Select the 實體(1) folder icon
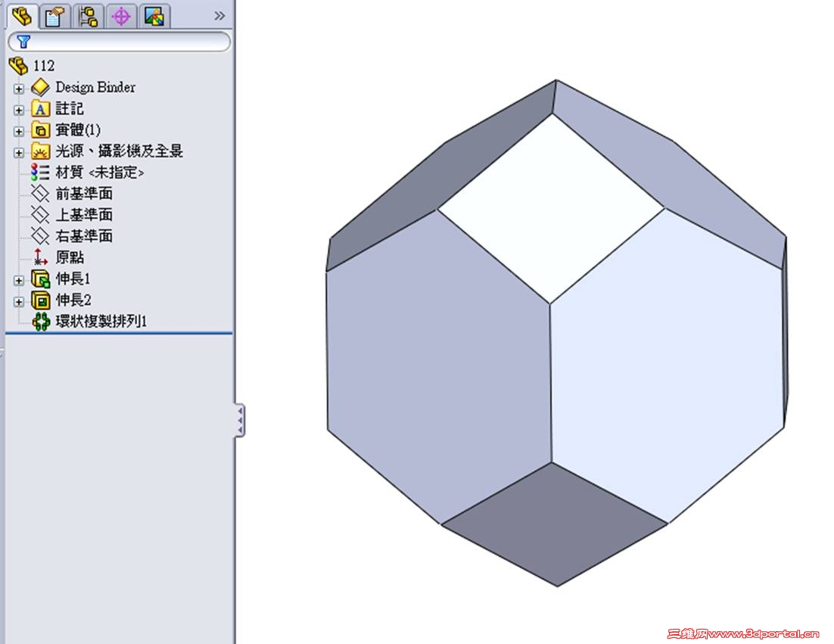Screen dimensions: 834x644 40,129
